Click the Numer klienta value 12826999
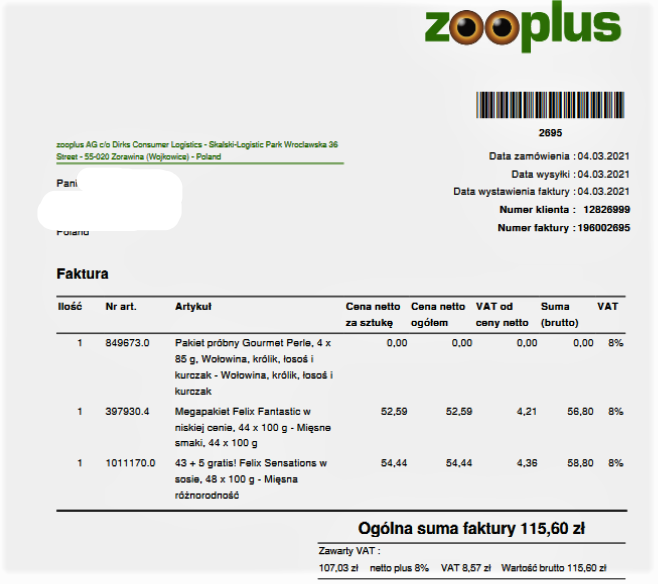658x584 pixels. coord(605,210)
